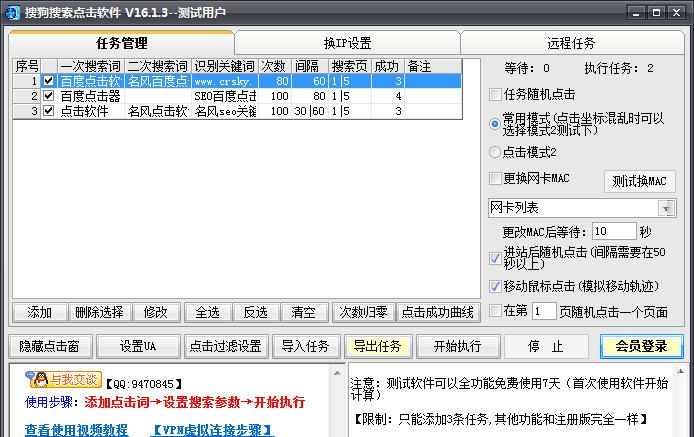
Task: Select the 常用模式 radio button
Action: coord(495,124)
